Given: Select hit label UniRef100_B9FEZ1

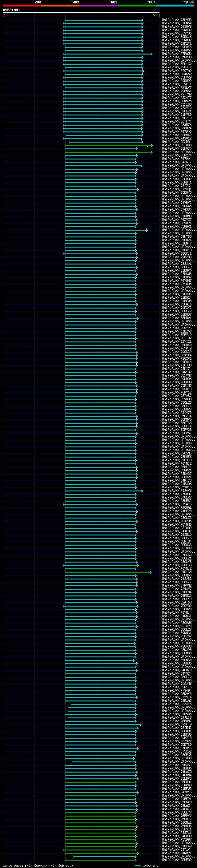Looking at the screenshot, I should 177,111.
